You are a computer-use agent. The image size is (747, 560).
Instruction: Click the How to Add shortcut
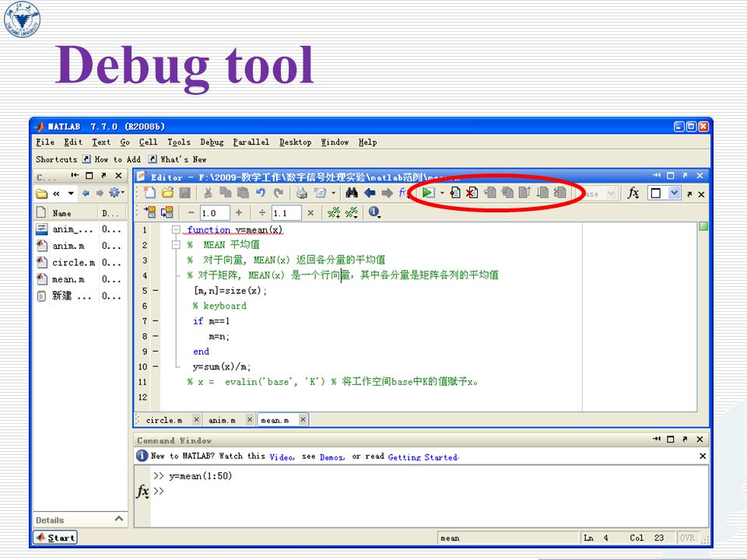(x=111, y=159)
